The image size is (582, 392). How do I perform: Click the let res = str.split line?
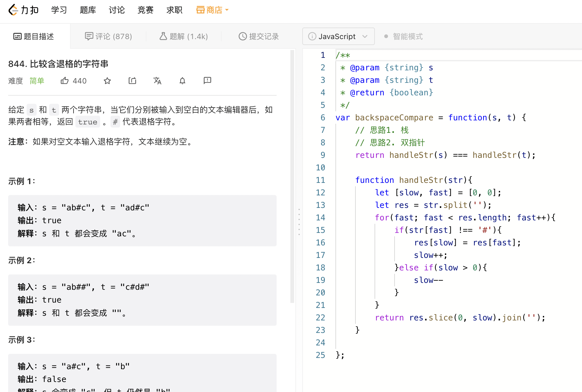tap(433, 205)
